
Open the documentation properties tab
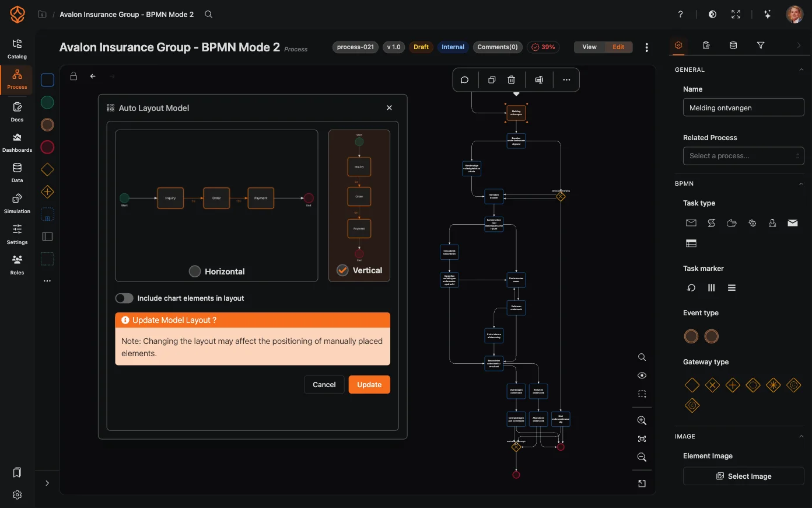pyautogui.click(x=706, y=45)
